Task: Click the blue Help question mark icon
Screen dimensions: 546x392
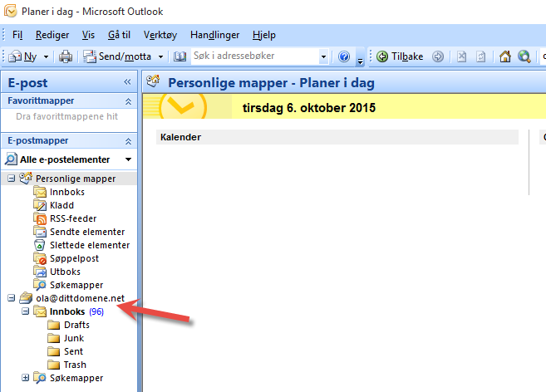Action: click(x=344, y=56)
